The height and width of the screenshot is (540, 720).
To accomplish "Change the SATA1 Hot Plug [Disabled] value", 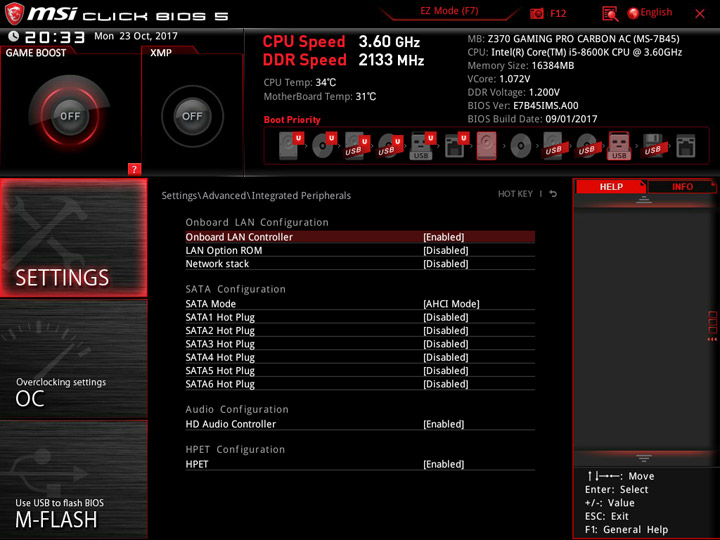I will point(445,317).
